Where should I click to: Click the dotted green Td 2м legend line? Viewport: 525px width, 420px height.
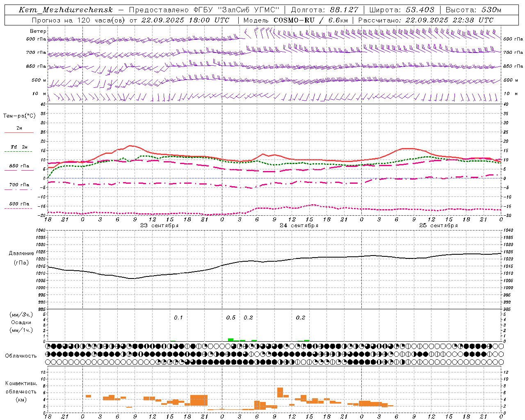[18, 152]
